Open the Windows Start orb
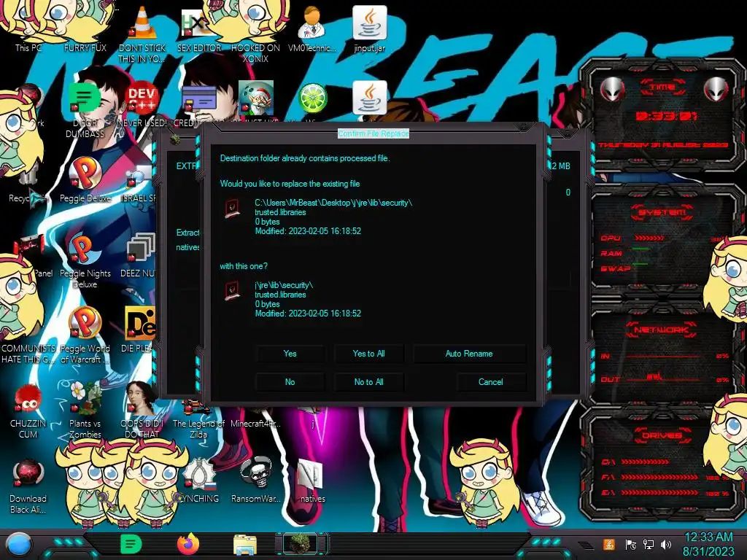 (x=19, y=545)
